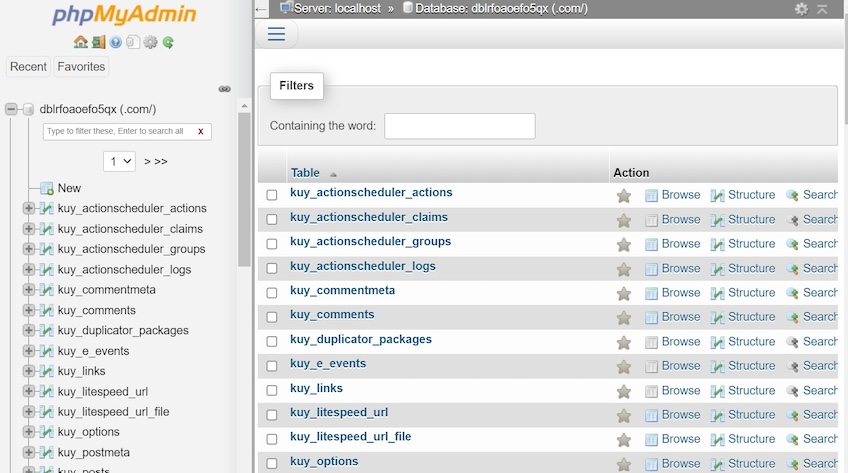The height and width of the screenshot is (473, 848).
Task: Clear sidebar filter with red X
Action: tap(201, 131)
